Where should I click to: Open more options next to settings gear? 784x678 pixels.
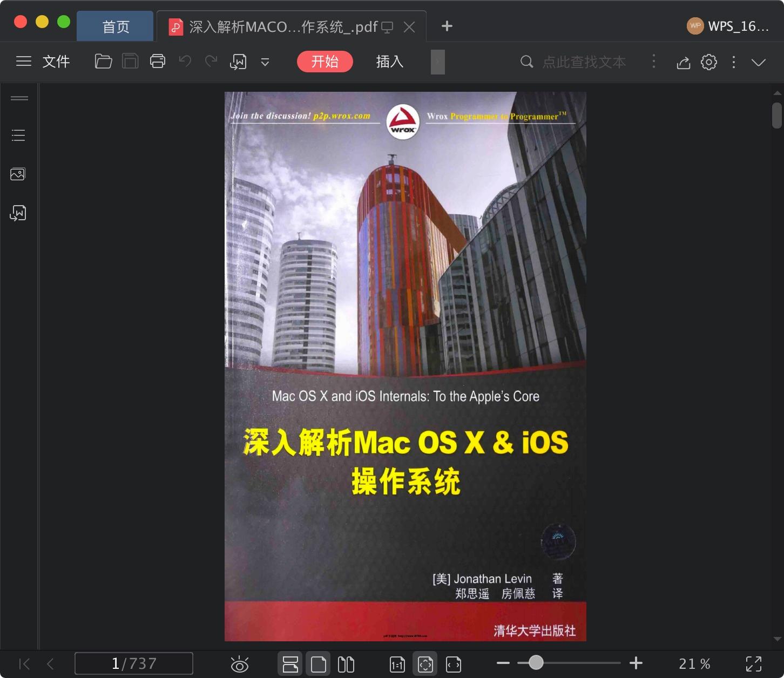[734, 62]
